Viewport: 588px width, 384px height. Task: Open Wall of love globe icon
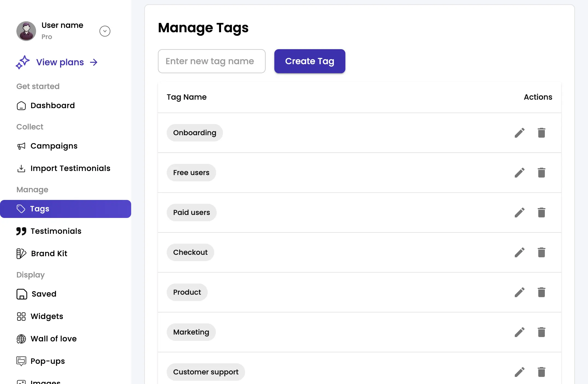21,339
